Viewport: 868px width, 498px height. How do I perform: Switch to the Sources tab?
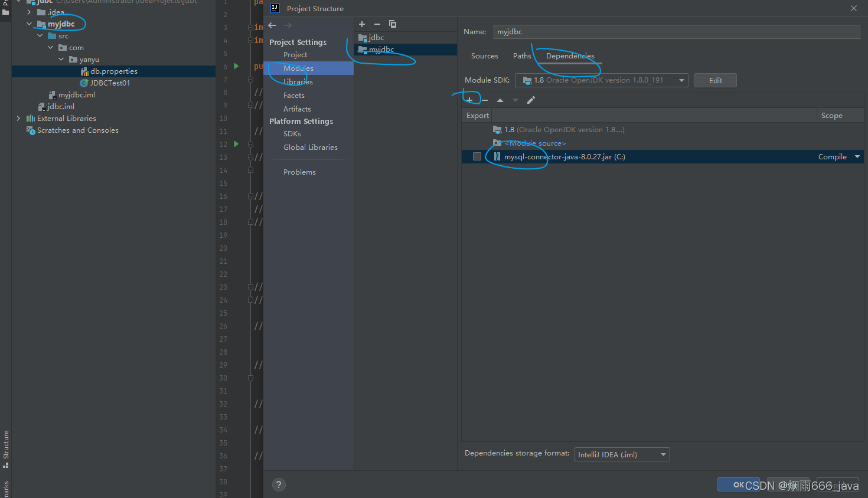point(485,56)
